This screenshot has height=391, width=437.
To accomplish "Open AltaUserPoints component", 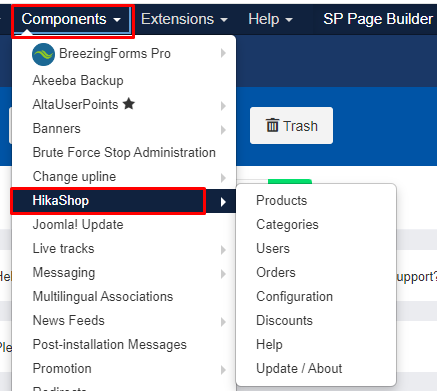I will [75, 105].
